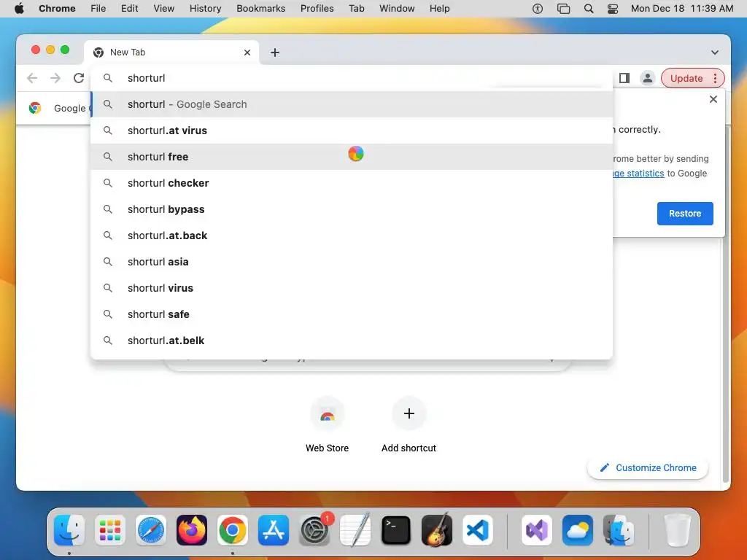The height and width of the screenshot is (560, 747).
Task: Open the usage statistics link
Action: tap(638, 174)
